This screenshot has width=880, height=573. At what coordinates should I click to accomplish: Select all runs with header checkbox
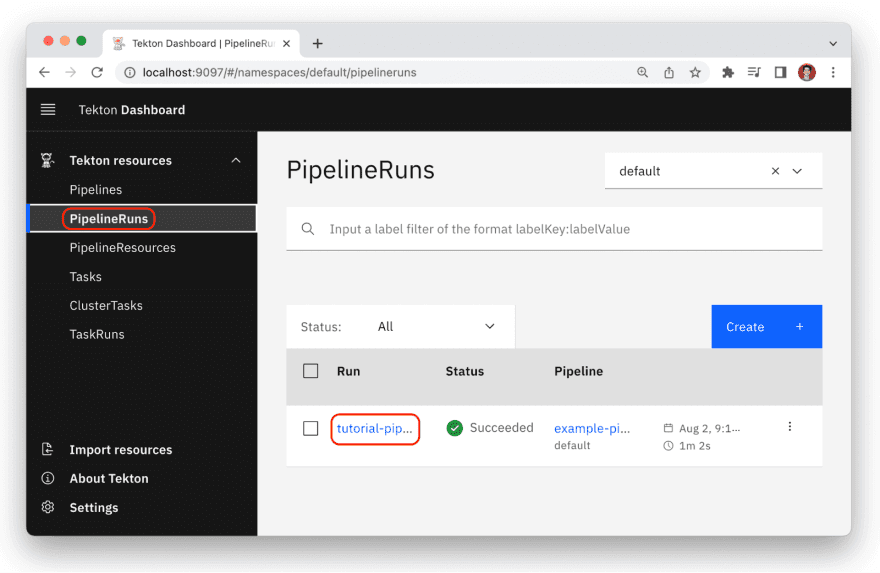(x=310, y=371)
